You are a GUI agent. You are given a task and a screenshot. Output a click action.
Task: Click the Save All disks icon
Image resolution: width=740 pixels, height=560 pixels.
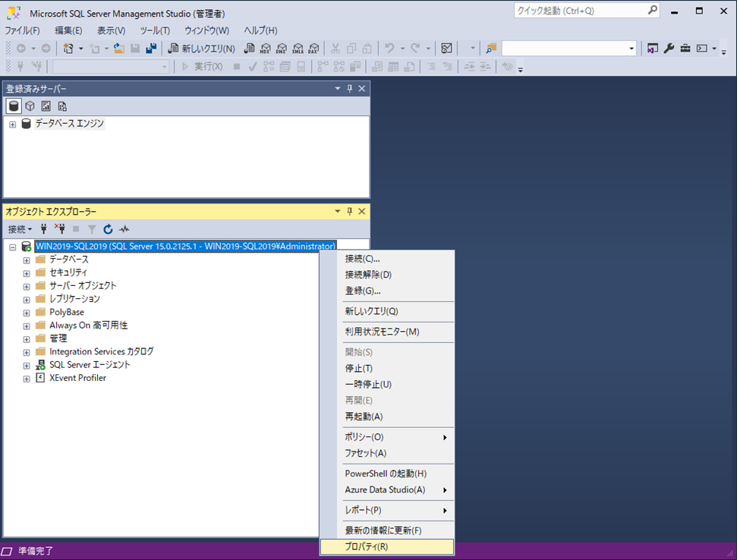151,49
